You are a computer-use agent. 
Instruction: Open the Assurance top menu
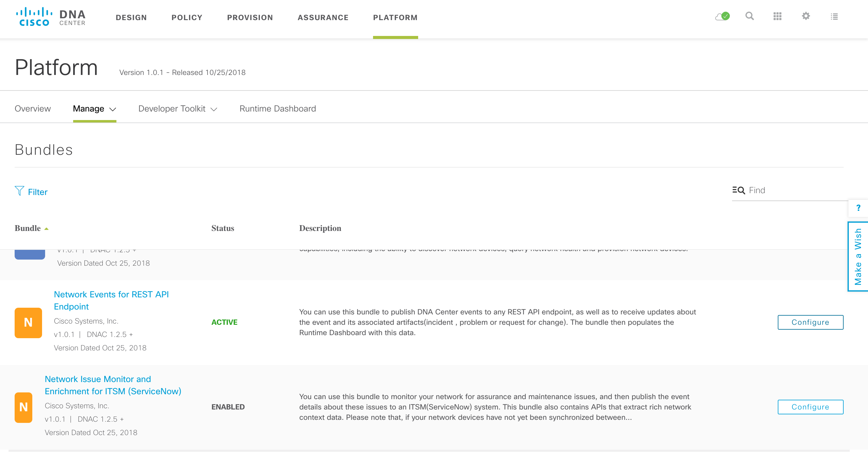322,17
